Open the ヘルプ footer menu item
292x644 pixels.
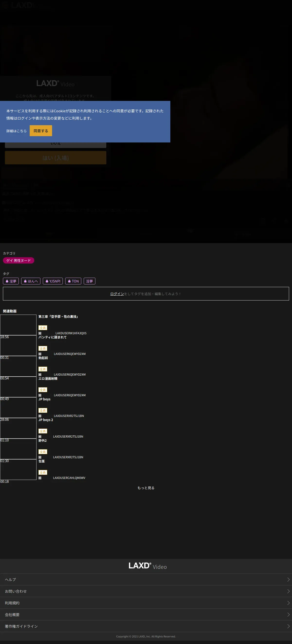point(146,580)
